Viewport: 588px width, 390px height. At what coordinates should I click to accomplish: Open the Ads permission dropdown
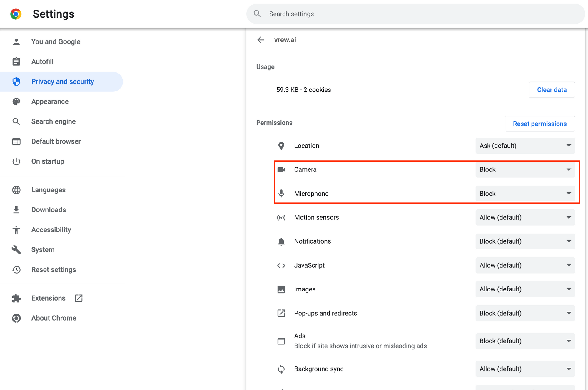[x=525, y=341]
